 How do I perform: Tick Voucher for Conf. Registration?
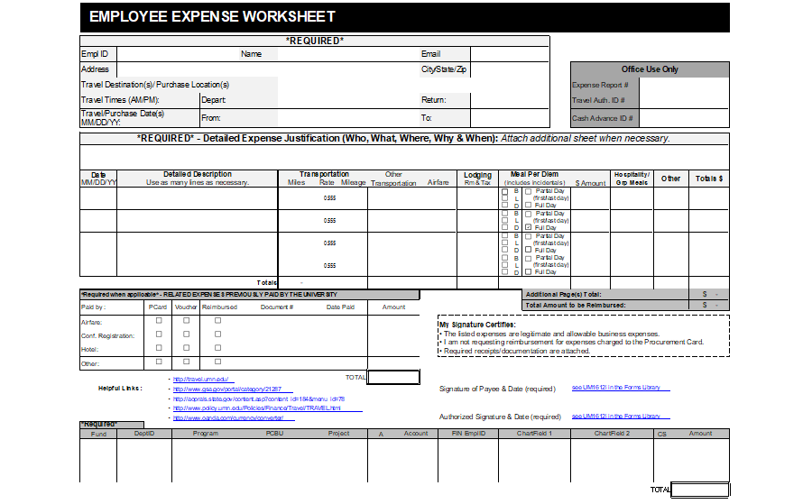pyautogui.click(x=187, y=334)
